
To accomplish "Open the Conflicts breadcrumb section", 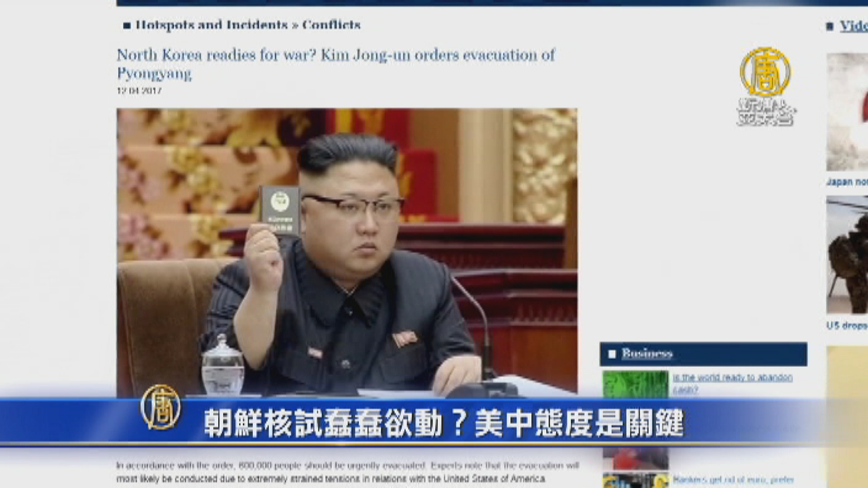I will pyautogui.click(x=331, y=25).
